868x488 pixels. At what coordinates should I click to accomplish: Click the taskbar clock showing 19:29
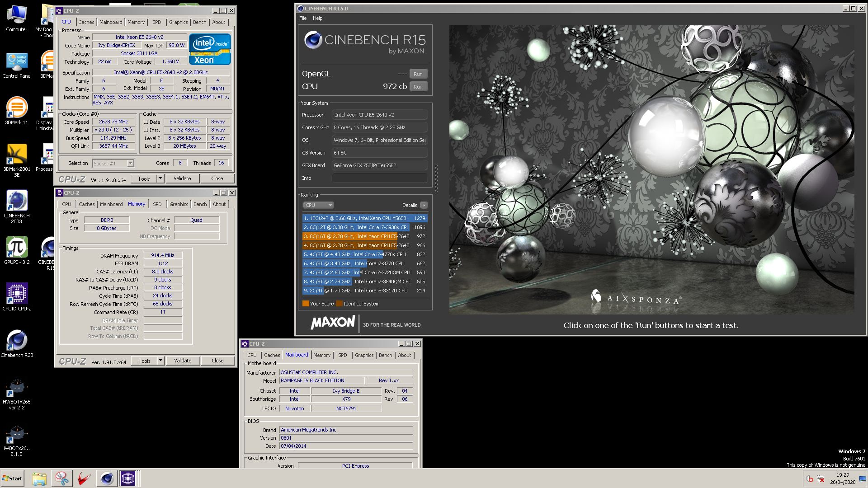tap(842, 475)
